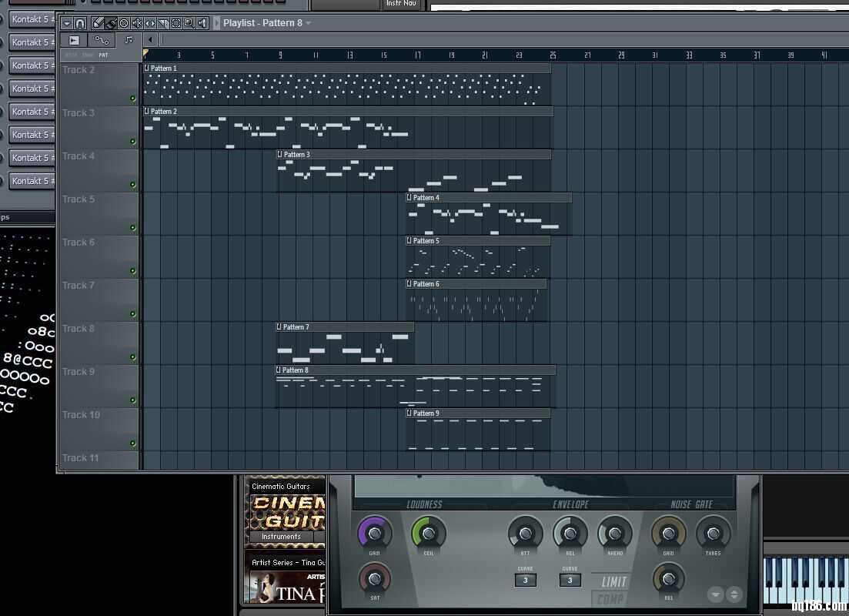Screen dimensions: 849x616
Task: Open the Instruments dropdown under Cinematic Guitars
Action: 282,536
